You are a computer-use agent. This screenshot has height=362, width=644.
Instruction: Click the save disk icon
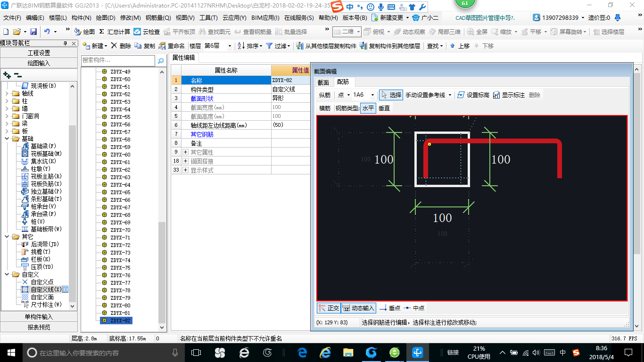click(x=33, y=32)
